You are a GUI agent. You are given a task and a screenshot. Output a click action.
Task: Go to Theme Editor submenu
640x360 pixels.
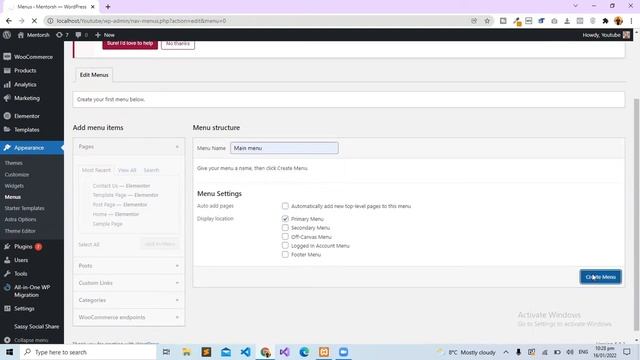point(20,231)
